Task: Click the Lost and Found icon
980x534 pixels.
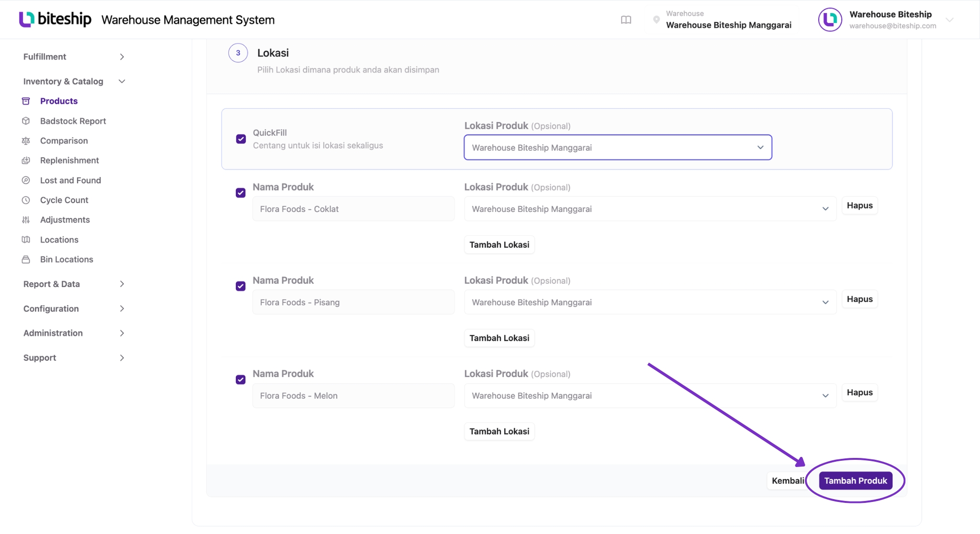Action: (26, 180)
